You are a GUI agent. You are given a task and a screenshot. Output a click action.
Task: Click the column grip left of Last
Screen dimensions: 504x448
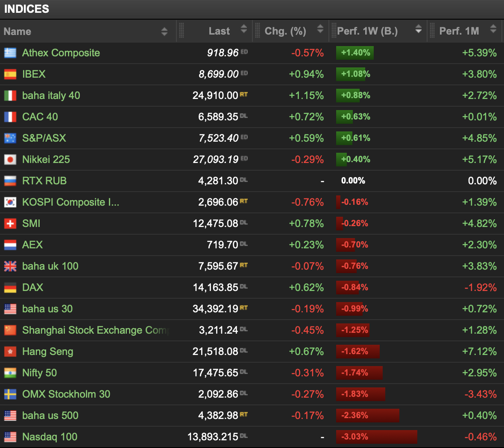[x=181, y=31]
